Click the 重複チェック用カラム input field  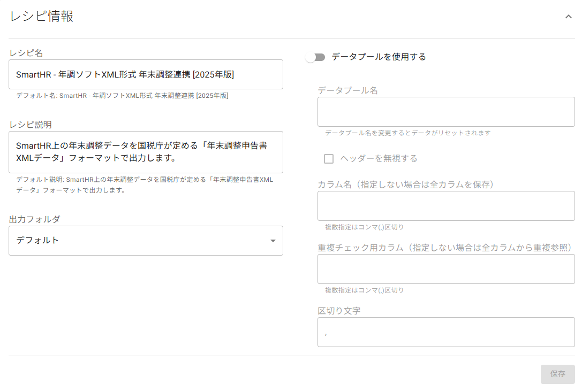[446, 269]
